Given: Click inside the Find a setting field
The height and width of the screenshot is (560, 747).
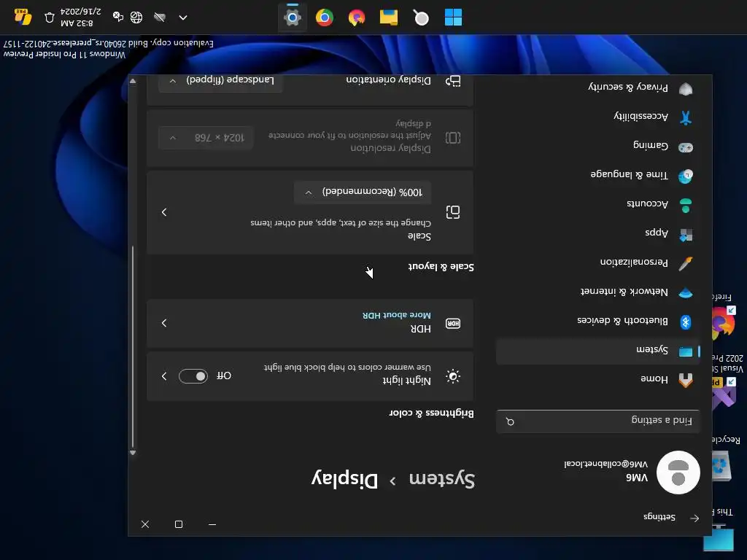Looking at the screenshot, I should click(598, 421).
